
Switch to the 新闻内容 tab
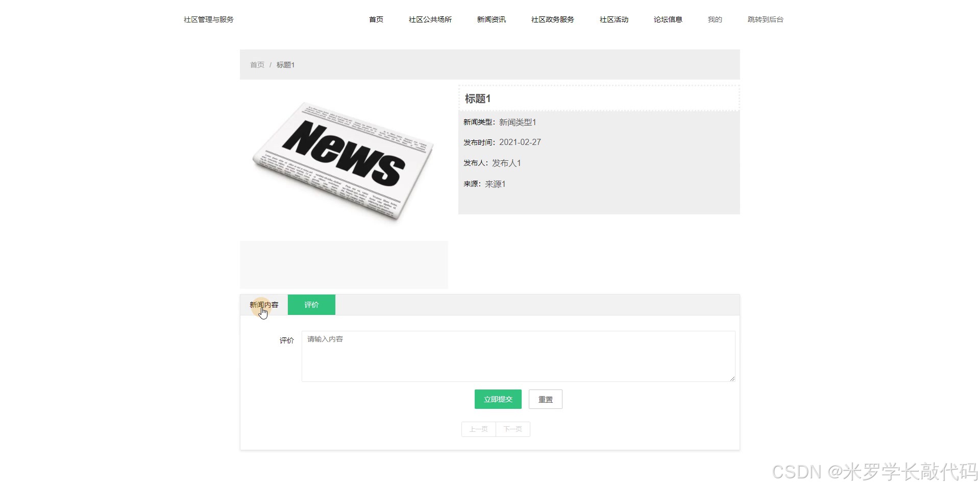[x=263, y=304]
